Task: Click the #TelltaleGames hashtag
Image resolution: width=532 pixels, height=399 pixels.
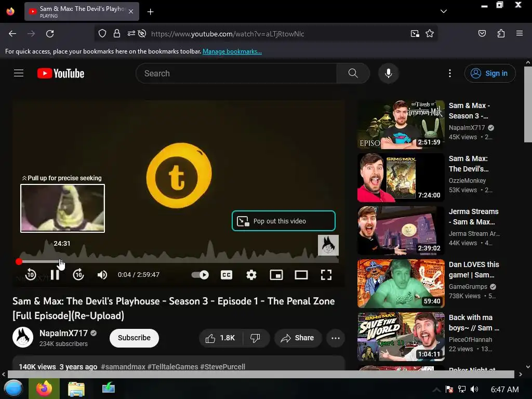Action: pos(172,367)
